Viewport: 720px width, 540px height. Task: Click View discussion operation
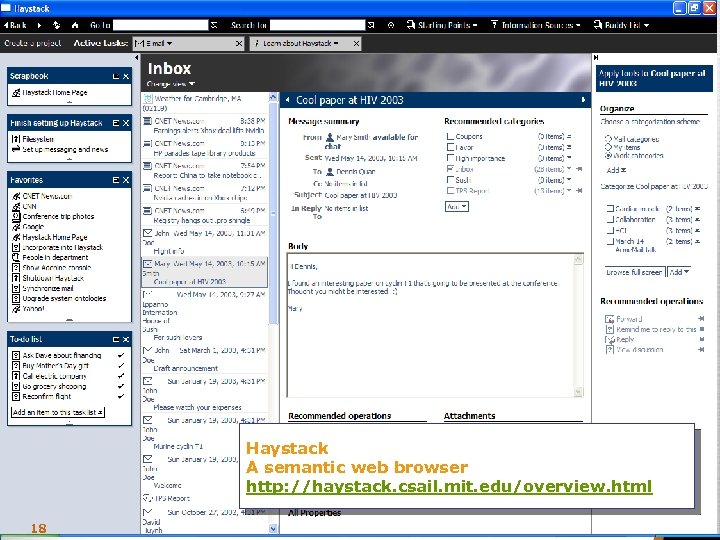click(x=640, y=349)
